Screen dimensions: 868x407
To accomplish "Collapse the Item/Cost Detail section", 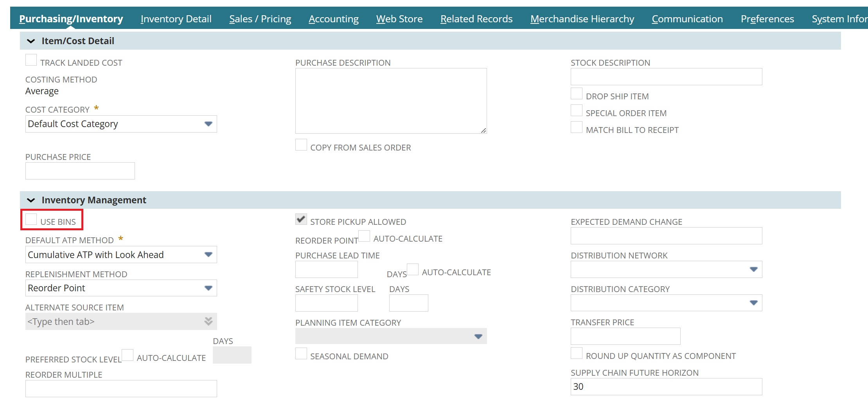I will [x=31, y=41].
